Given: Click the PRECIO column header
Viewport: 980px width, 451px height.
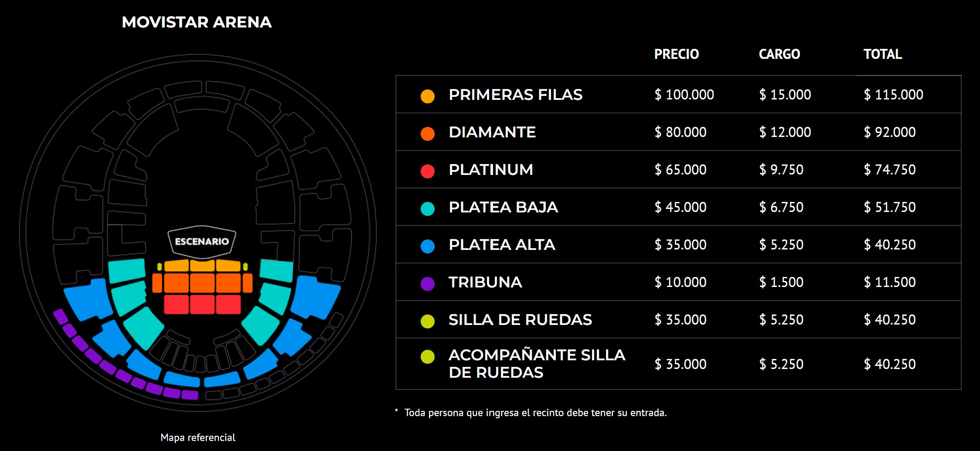Looking at the screenshot, I should (676, 54).
